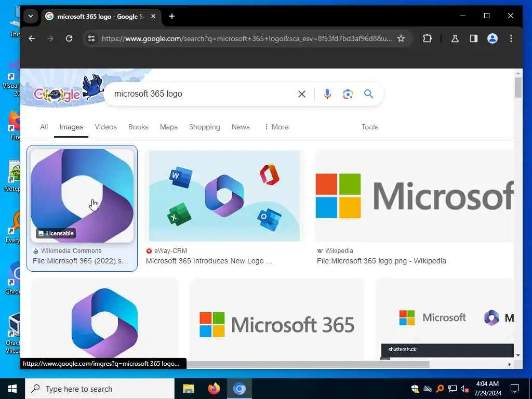
Task: Open the News tab
Action: [x=241, y=127]
